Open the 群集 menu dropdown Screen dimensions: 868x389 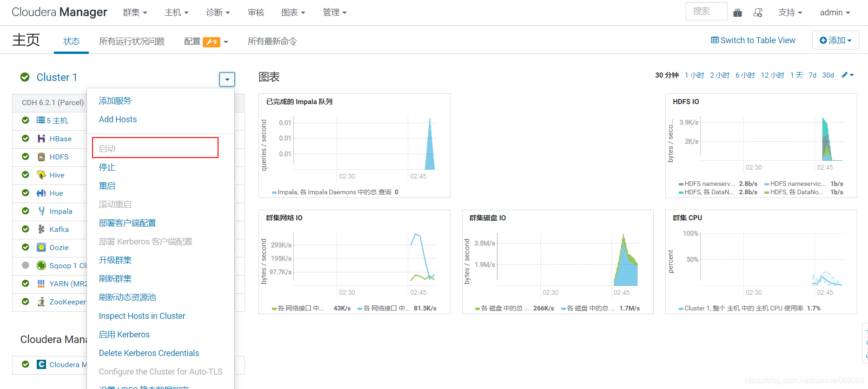point(135,13)
